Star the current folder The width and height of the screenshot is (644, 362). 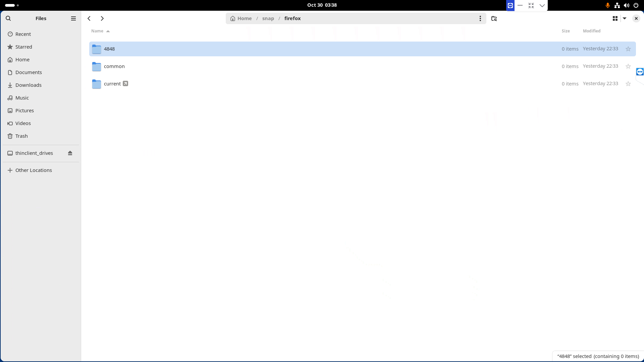point(628,84)
